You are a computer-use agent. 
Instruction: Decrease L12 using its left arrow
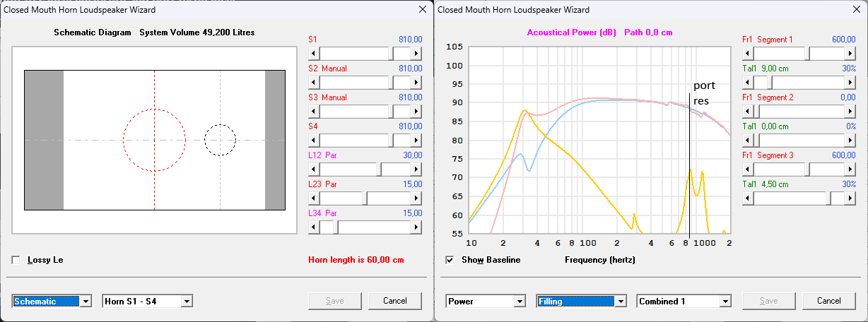coord(315,169)
